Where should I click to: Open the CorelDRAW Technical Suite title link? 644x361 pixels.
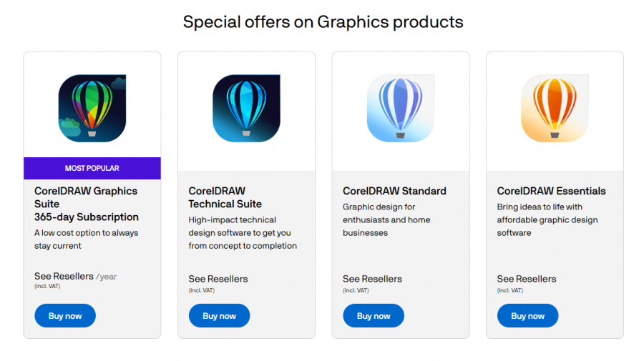point(225,197)
